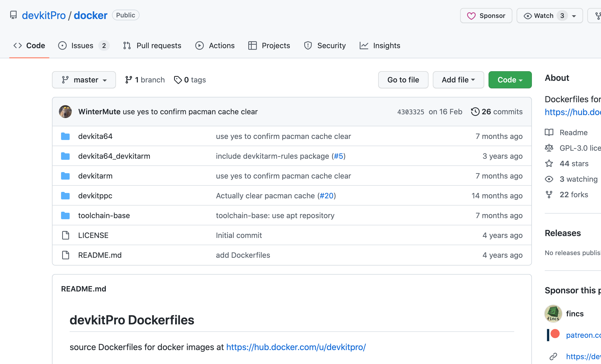Click the Readme book icon in About

click(549, 132)
